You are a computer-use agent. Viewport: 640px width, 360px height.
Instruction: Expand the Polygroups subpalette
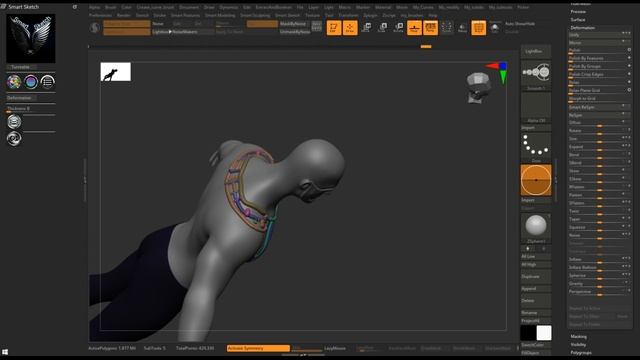581,353
